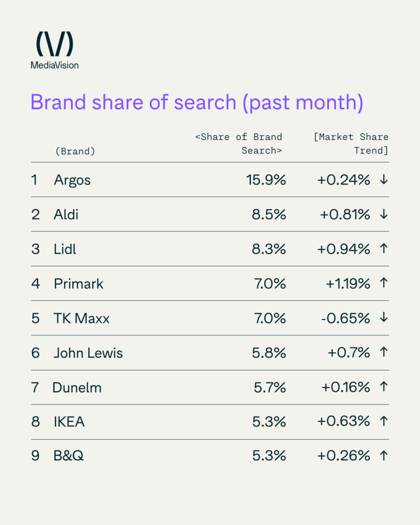Click the down arrow in TK Maxx row
Viewport: 420px width, 525px height.
click(383, 318)
